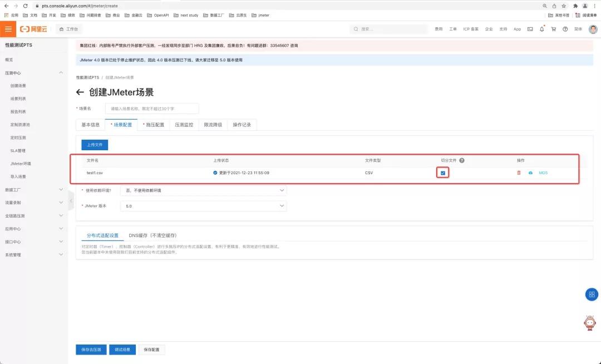Toggle the 切分文件 help tooltip icon
Image resolution: width=601 pixels, height=364 pixels.
[461, 160]
